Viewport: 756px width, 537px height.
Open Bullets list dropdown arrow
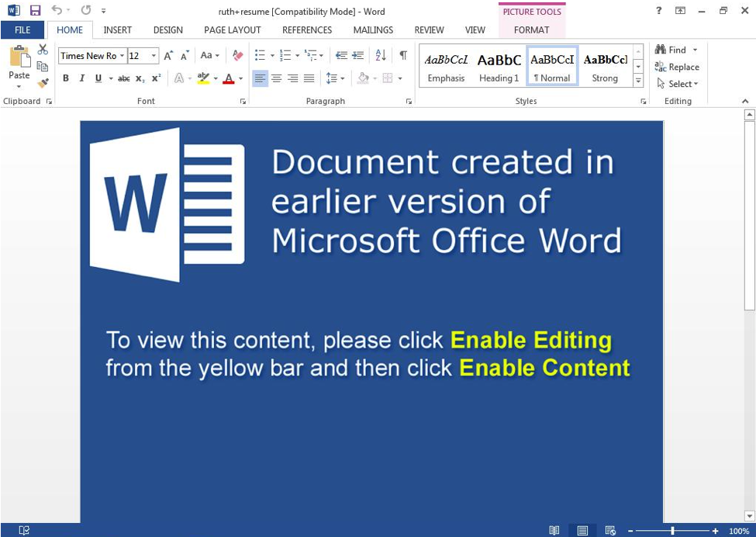[x=272, y=56]
